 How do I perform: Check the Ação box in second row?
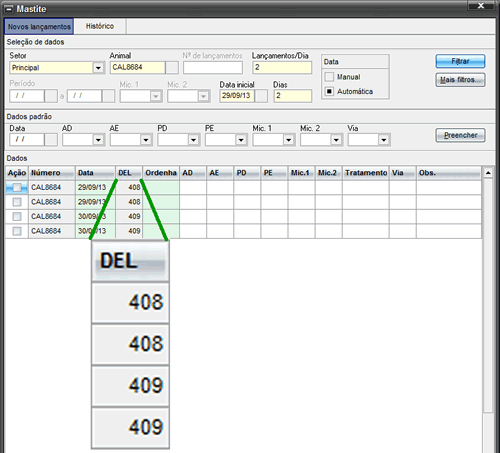[17, 202]
